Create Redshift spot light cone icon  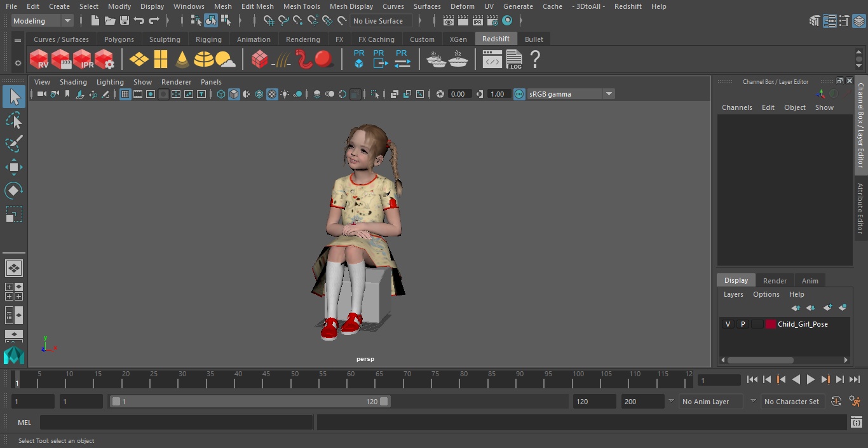pyautogui.click(x=182, y=60)
